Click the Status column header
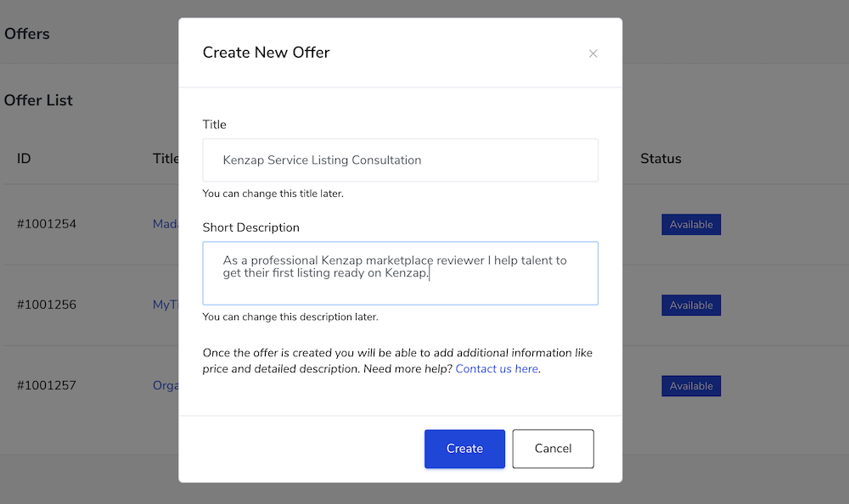The height and width of the screenshot is (504, 849). pyautogui.click(x=661, y=159)
